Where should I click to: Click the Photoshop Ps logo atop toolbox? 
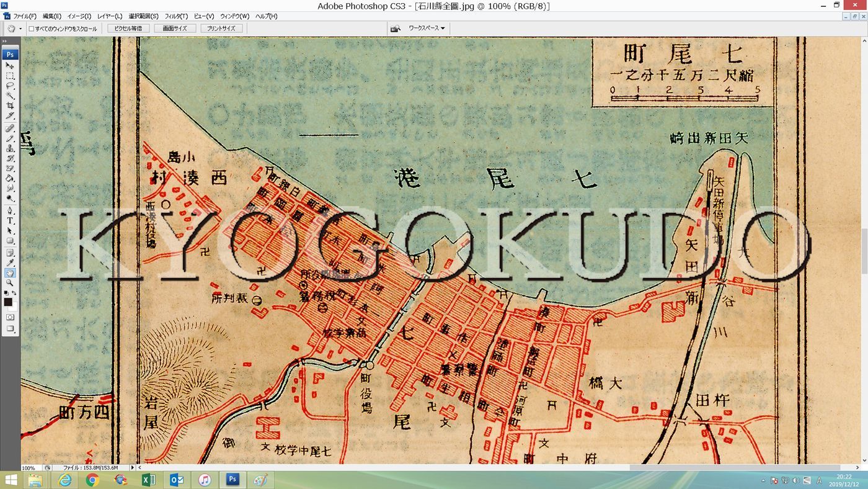tap(11, 55)
